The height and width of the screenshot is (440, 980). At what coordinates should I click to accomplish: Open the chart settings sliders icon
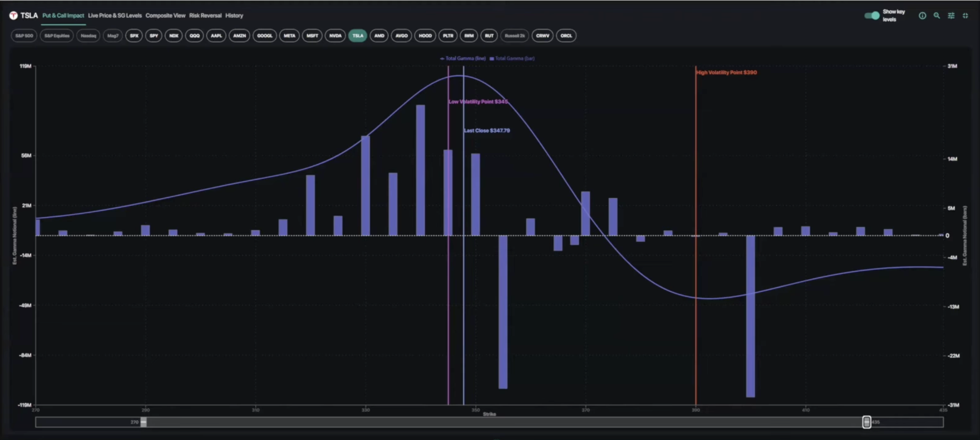click(x=951, y=16)
